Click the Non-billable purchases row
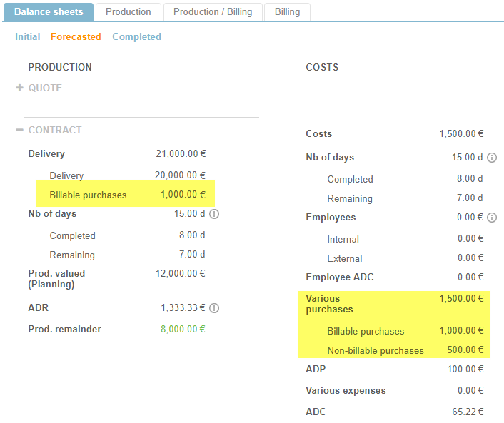The width and height of the screenshot is (504, 423). 375,350
